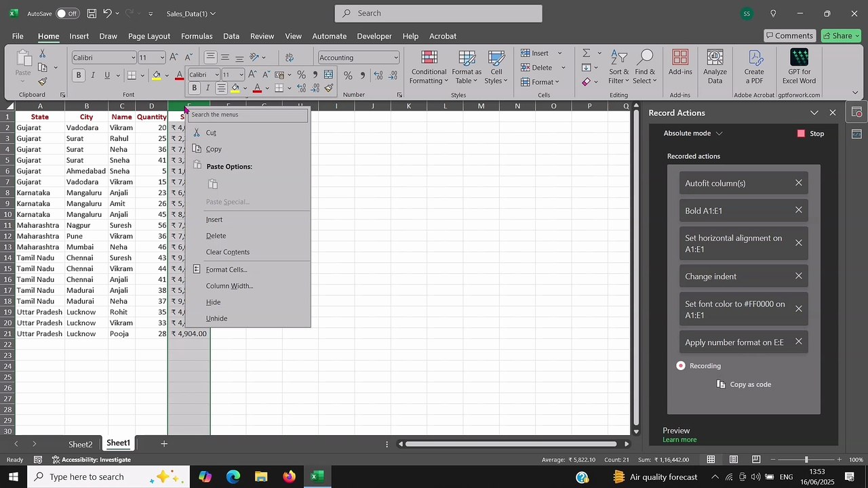Apply the mini toolbar red Font Color
This screenshot has width=868, height=488.
tap(257, 88)
